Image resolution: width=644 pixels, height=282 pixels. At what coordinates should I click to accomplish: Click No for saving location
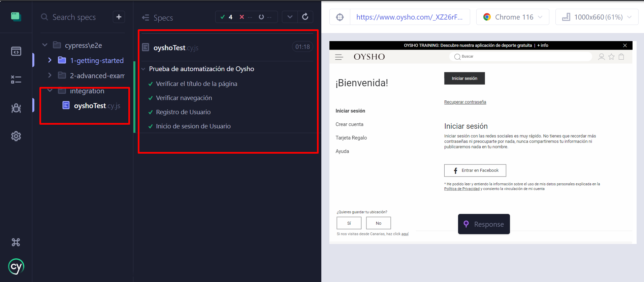point(379,223)
